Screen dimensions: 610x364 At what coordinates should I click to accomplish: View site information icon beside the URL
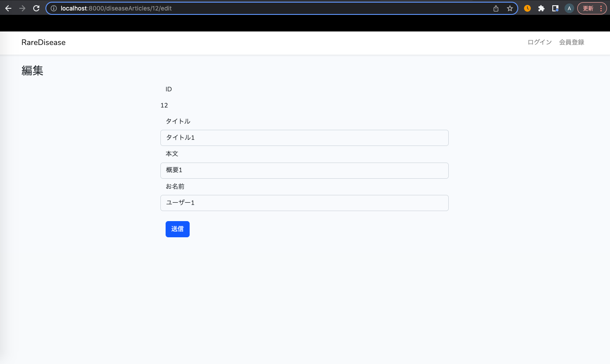pyautogui.click(x=53, y=8)
